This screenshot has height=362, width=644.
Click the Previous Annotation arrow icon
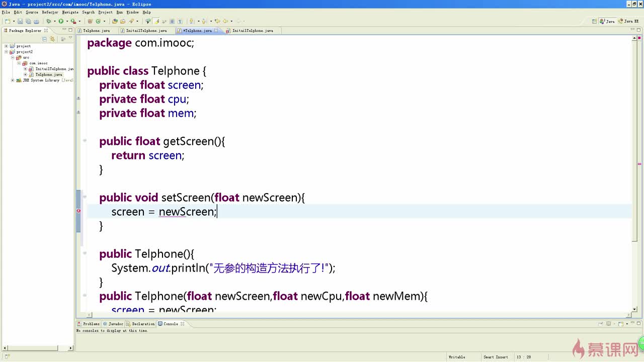204,21
